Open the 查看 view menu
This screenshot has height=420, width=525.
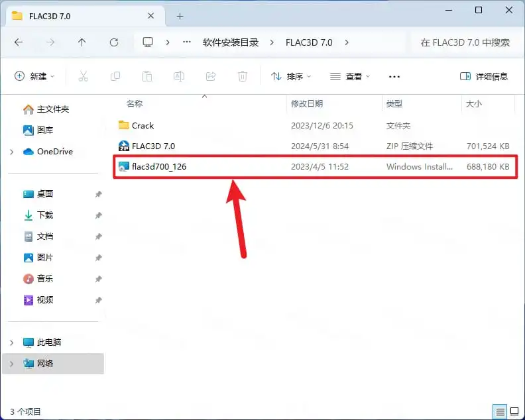click(x=350, y=76)
